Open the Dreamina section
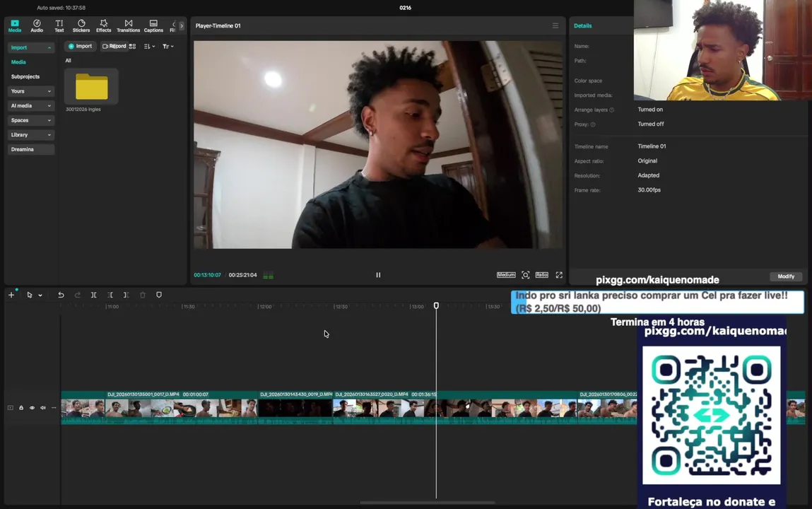 pos(30,149)
